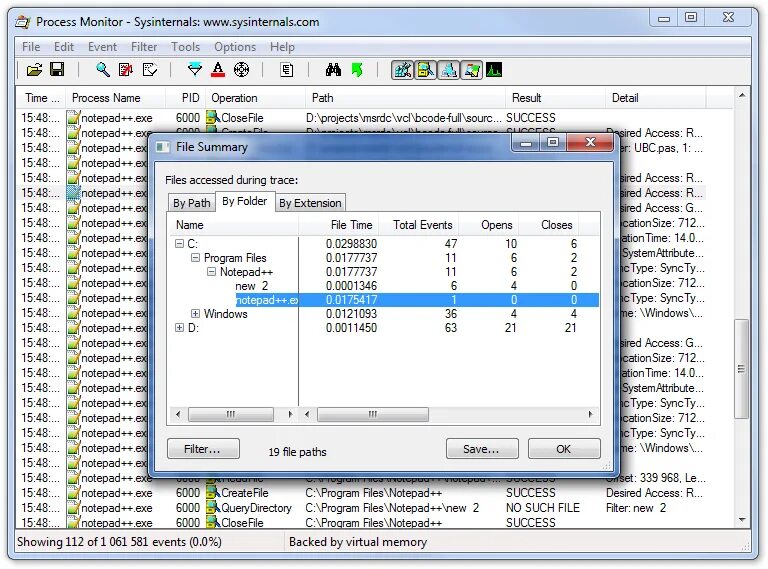Switch to the By Extension tab
Screen dimensions: 768x569
[x=310, y=203]
